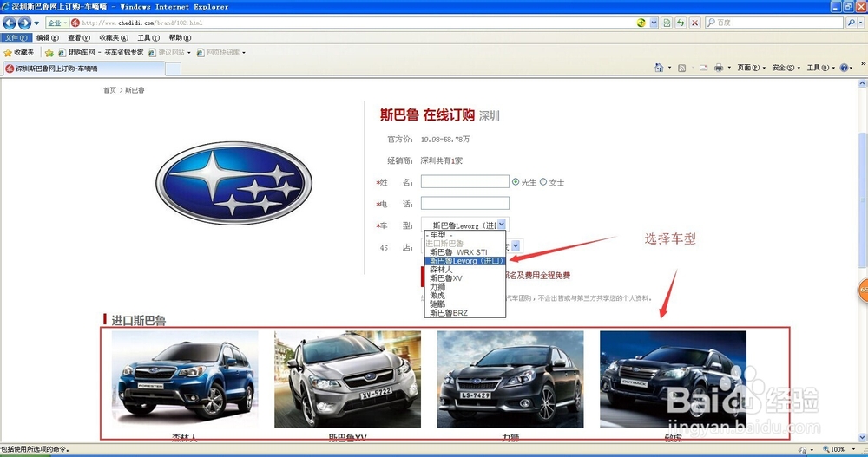Choose the - 车型 - placeholder option

(465, 235)
